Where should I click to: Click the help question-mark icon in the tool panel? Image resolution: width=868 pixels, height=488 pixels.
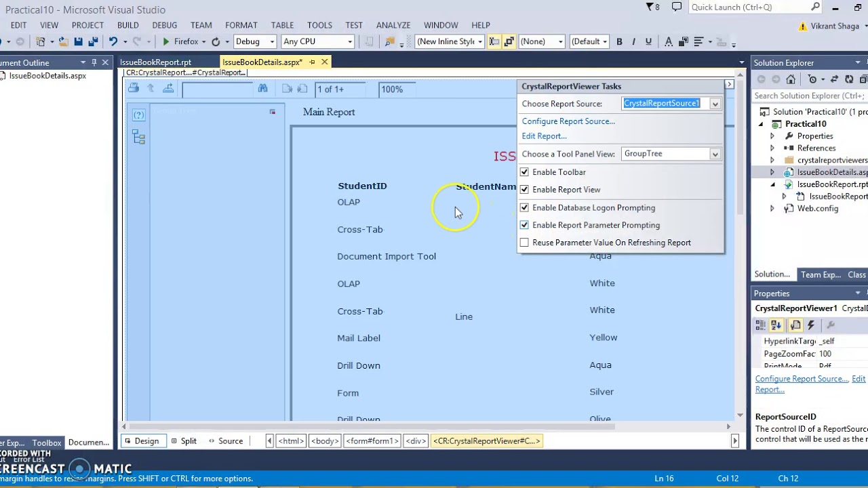tap(139, 115)
